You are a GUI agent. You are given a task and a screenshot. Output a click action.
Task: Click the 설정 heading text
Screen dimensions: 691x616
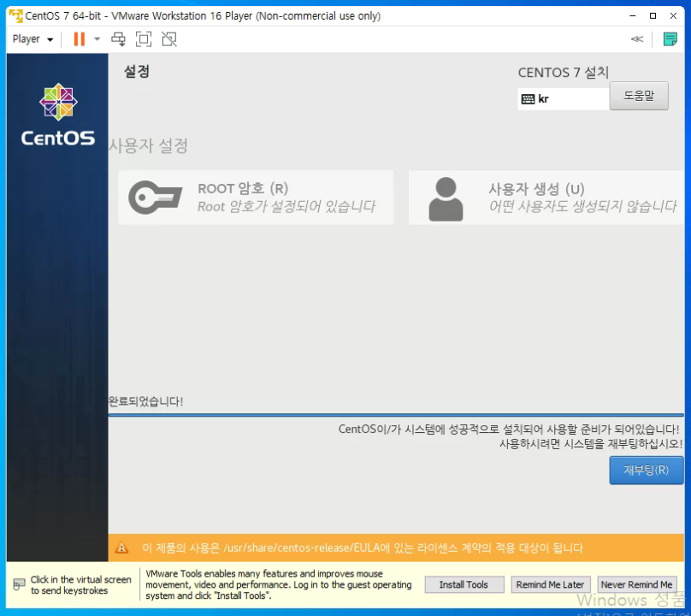(137, 71)
